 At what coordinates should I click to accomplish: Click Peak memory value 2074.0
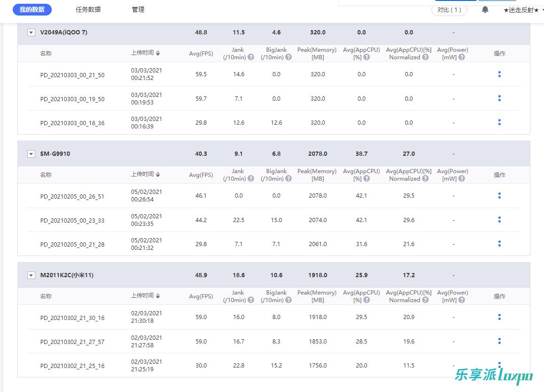point(318,220)
